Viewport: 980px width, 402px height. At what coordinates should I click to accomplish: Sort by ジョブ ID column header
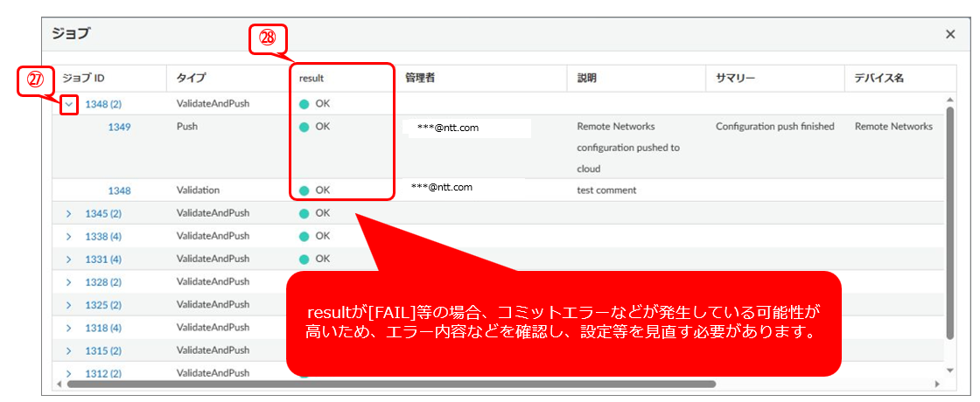83,78
